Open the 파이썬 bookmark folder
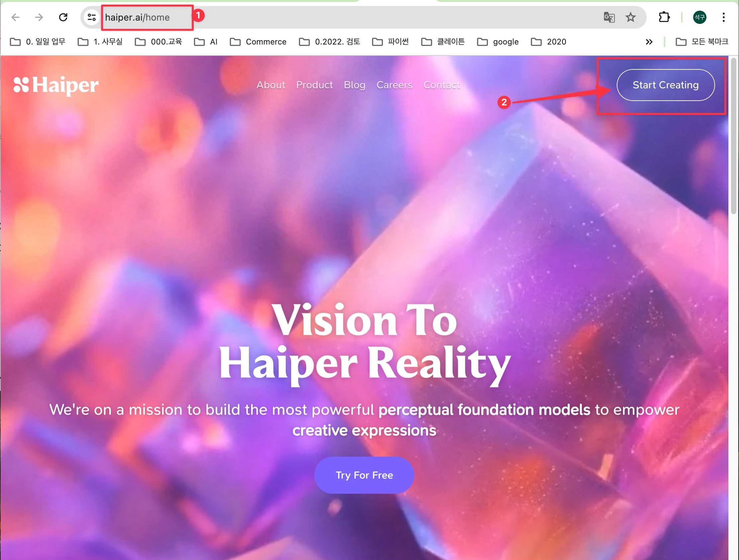 click(x=390, y=42)
